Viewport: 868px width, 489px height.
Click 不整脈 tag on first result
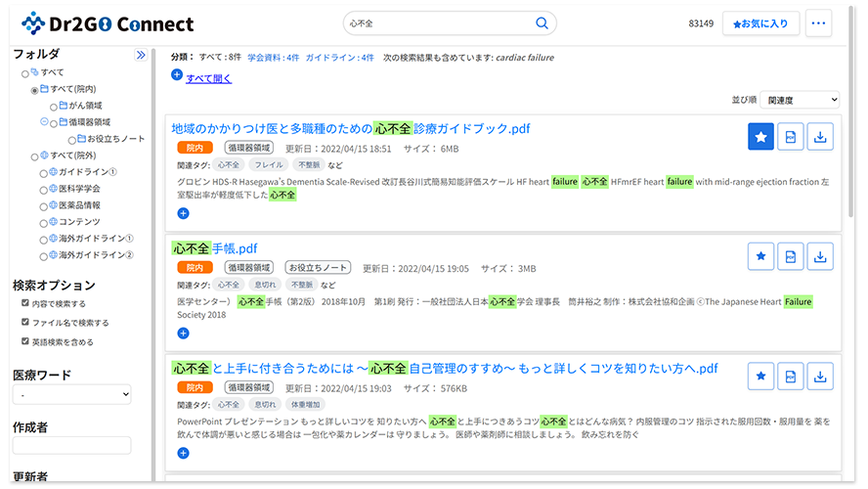tap(308, 165)
